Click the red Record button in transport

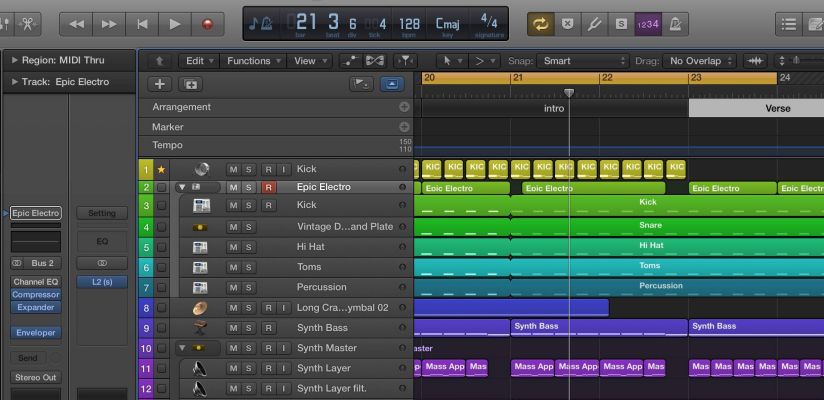(x=207, y=23)
